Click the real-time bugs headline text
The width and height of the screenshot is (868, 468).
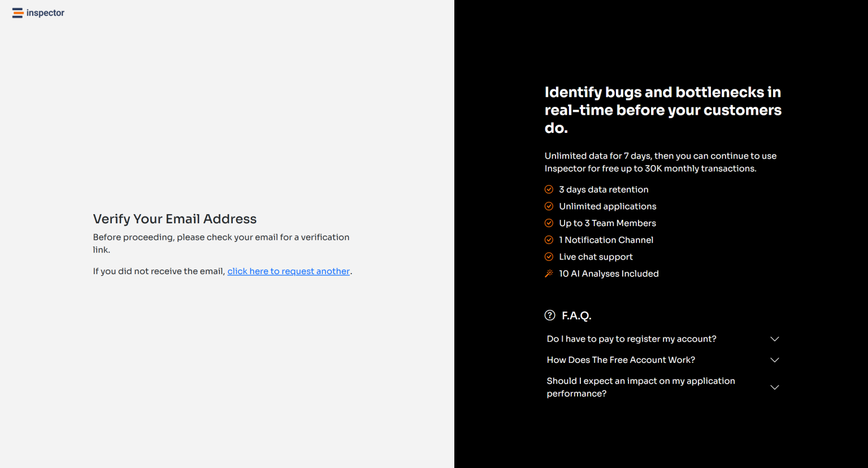tap(662, 110)
